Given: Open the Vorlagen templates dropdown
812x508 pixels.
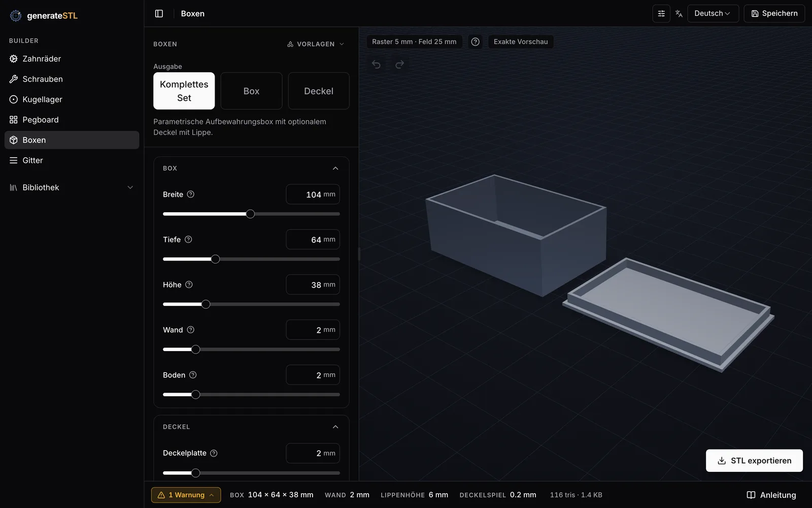Looking at the screenshot, I should (316, 44).
